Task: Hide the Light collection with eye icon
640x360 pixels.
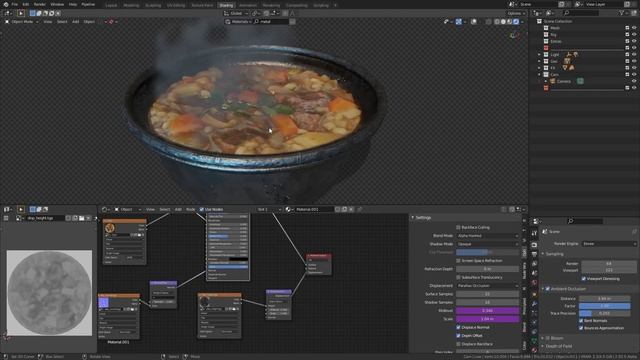Action: click(x=634, y=55)
